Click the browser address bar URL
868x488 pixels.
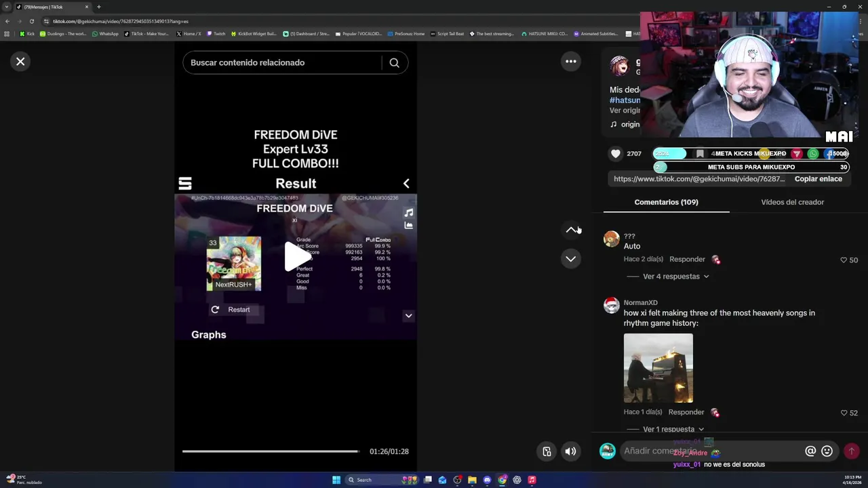(x=121, y=21)
